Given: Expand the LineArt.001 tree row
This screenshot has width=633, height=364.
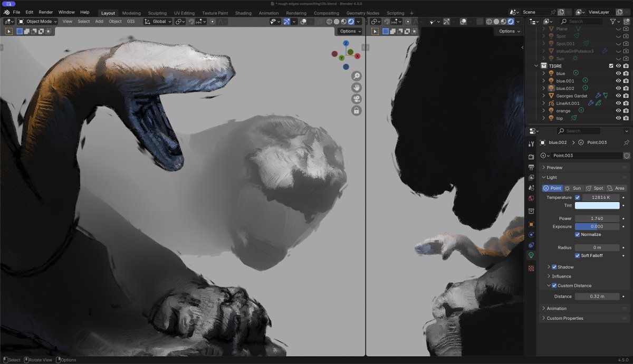Looking at the screenshot, I should 544,103.
